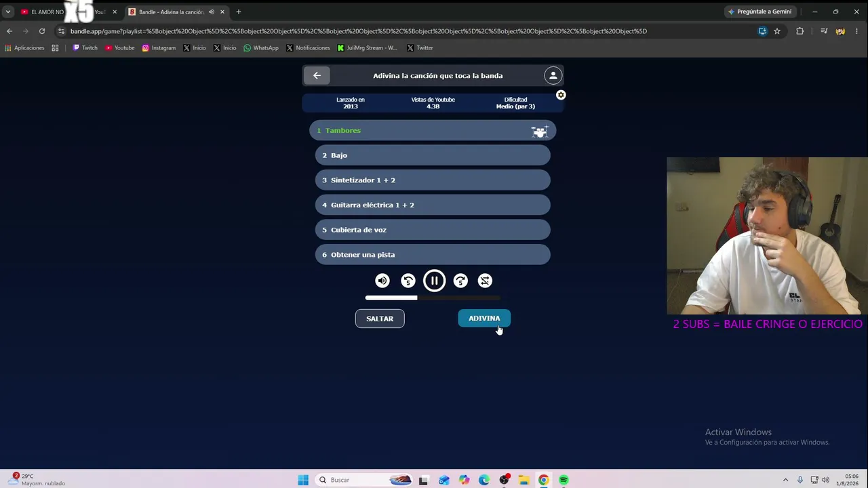Click the back arrow in the Bandle header
868x488 pixels.
point(317,76)
